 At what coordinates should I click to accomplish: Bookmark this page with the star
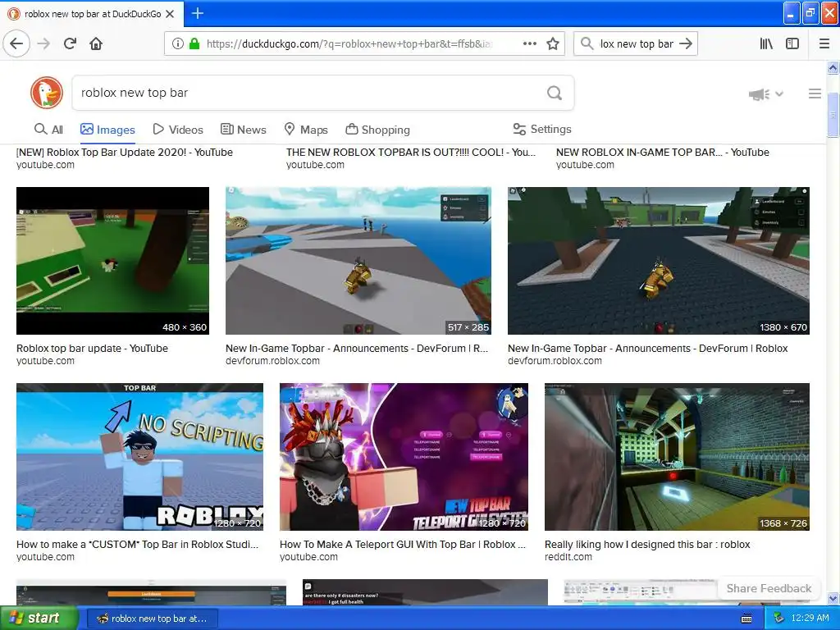[553, 43]
